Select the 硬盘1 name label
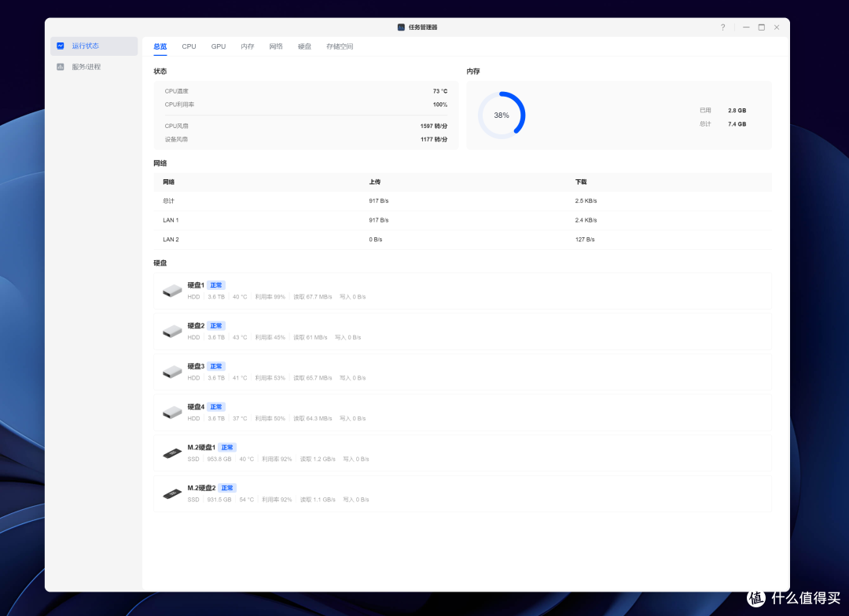The width and height of the screenshot is (849, 616). point(196,285)
